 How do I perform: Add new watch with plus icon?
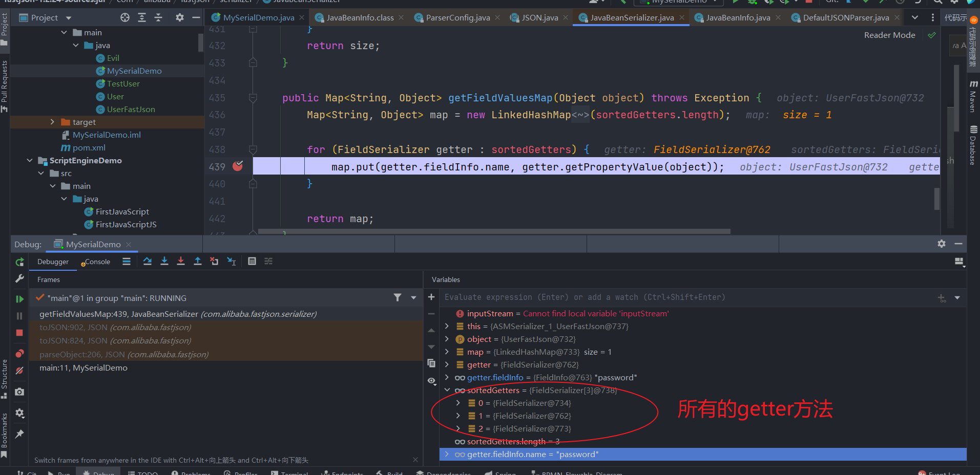[431, 297]
